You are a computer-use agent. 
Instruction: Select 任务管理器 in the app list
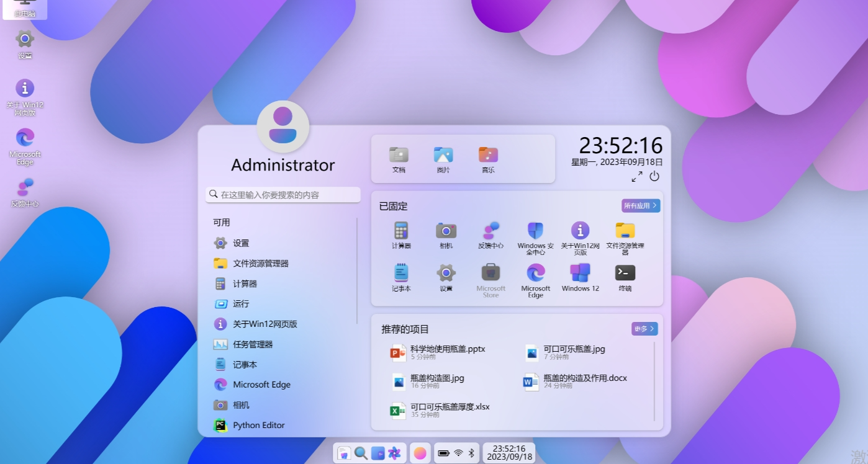point(283,344)
